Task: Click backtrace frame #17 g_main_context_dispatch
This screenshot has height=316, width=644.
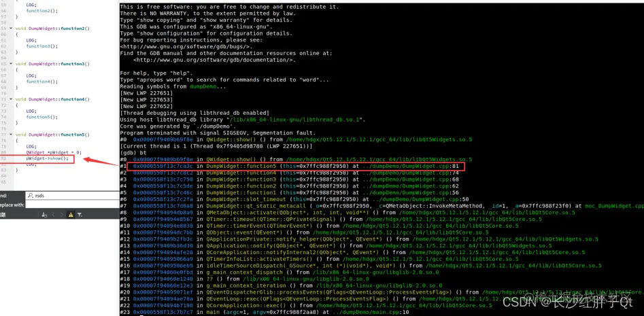Action: (281, 272)
